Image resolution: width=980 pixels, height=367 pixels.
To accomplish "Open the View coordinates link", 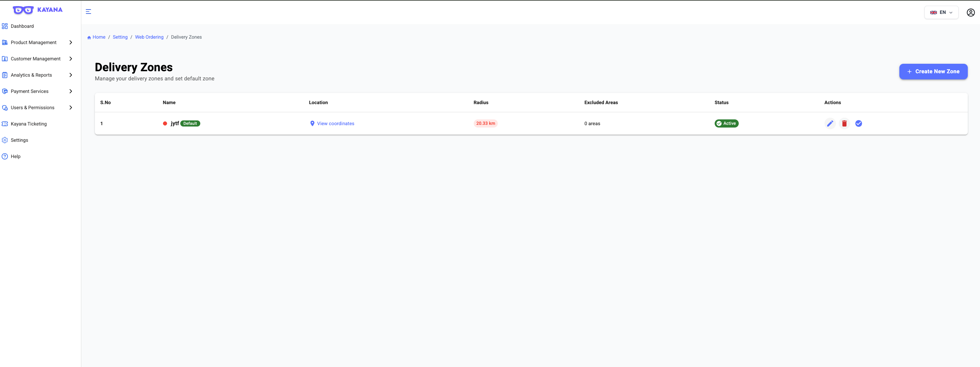I will [x=335, y=123].
